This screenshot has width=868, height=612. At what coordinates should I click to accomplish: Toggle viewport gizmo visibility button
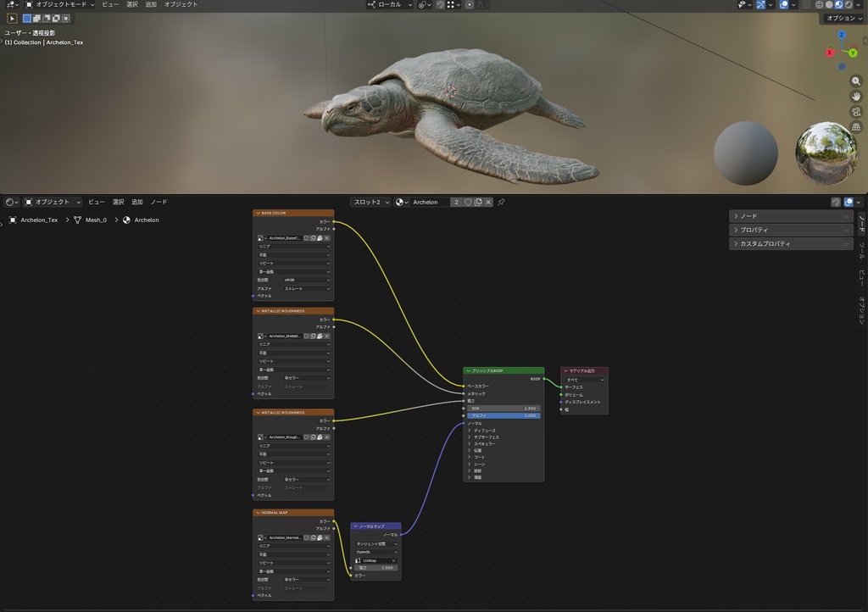(x=760, y=4)
